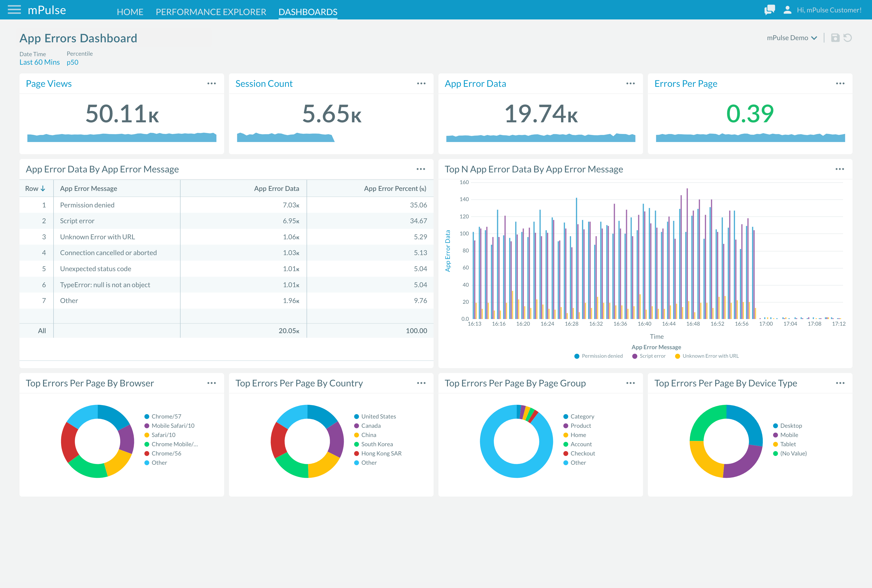The width and height of the screenshot is (872, 588).
Task: Revert dashboard changes using the undo icon
Action: [848, 37]
